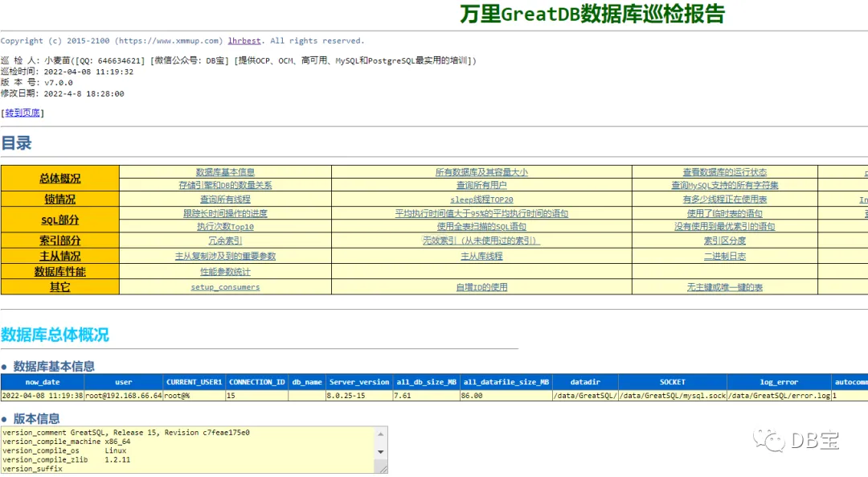Click 查询MySQL支持的所有字符集 link
The height and width of the screenshot is (477, 868).
coord(725,185)
